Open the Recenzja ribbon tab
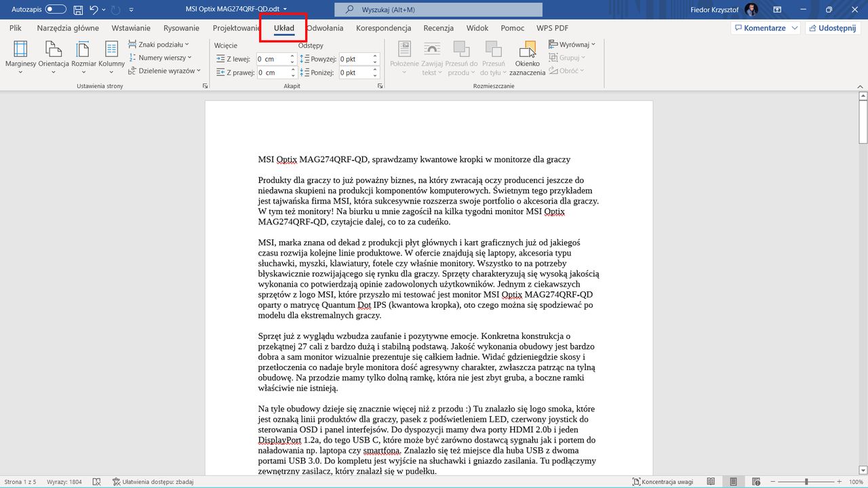This screenshot has width=868, height=488. [x=438, y=28]
